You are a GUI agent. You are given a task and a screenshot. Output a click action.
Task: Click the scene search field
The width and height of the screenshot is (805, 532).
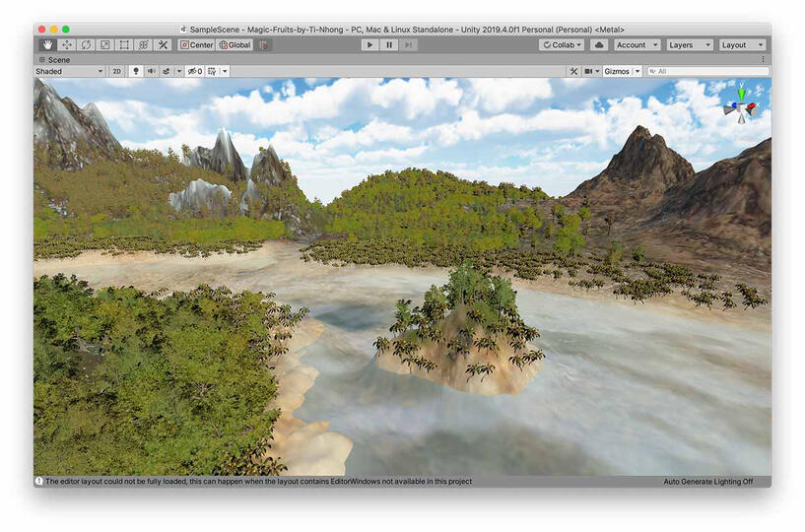pos(709,72)
